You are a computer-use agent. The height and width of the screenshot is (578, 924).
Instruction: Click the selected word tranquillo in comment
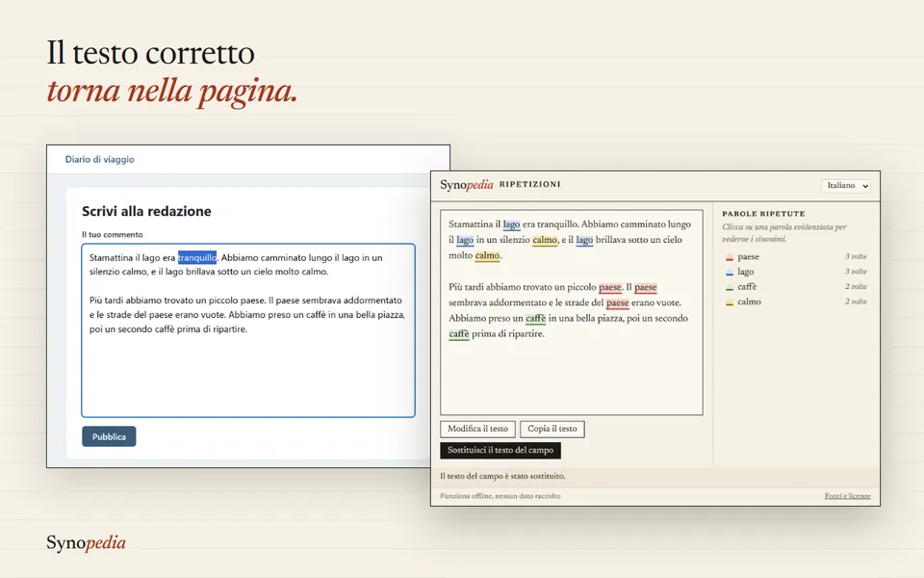click(x=197, y=258)
